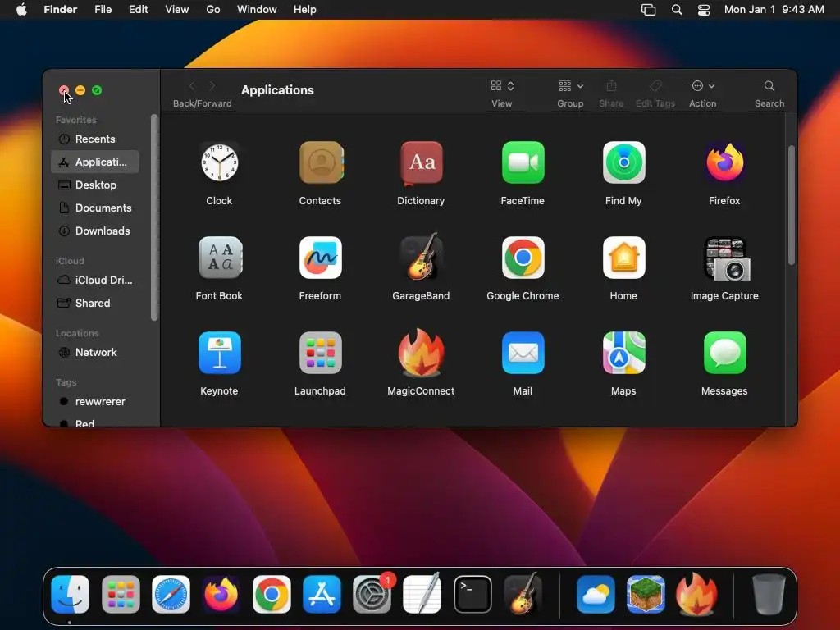Launch Google Chrome from the Dock
Viewport: 840px width, 630px height.
(x=272, y=595)
